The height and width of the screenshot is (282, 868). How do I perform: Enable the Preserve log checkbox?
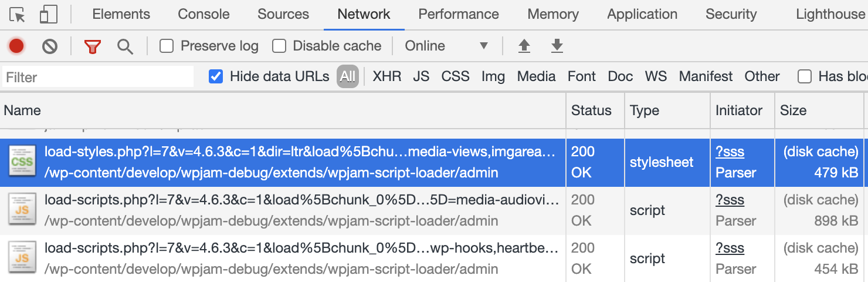(167, 46)
